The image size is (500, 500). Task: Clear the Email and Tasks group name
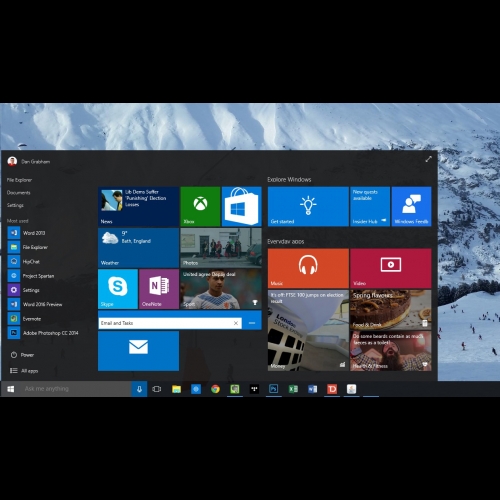(236, 323)
